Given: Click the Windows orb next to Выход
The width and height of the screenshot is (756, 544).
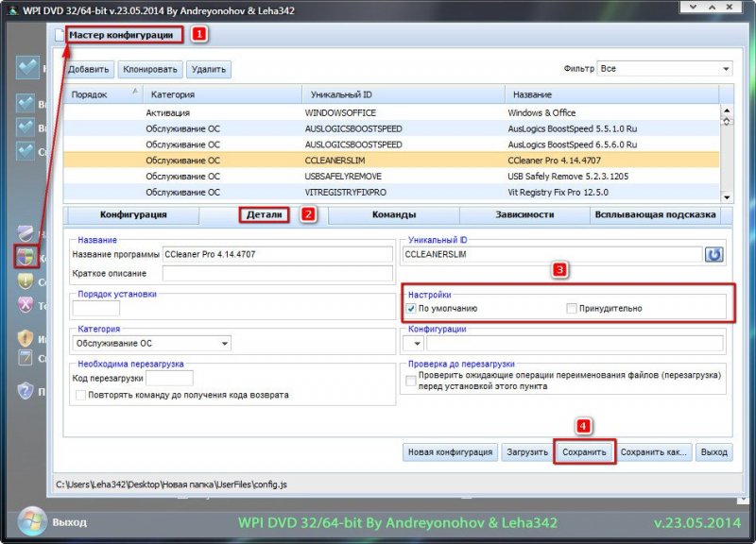Looking at the screenshot, I should point(32,521).
